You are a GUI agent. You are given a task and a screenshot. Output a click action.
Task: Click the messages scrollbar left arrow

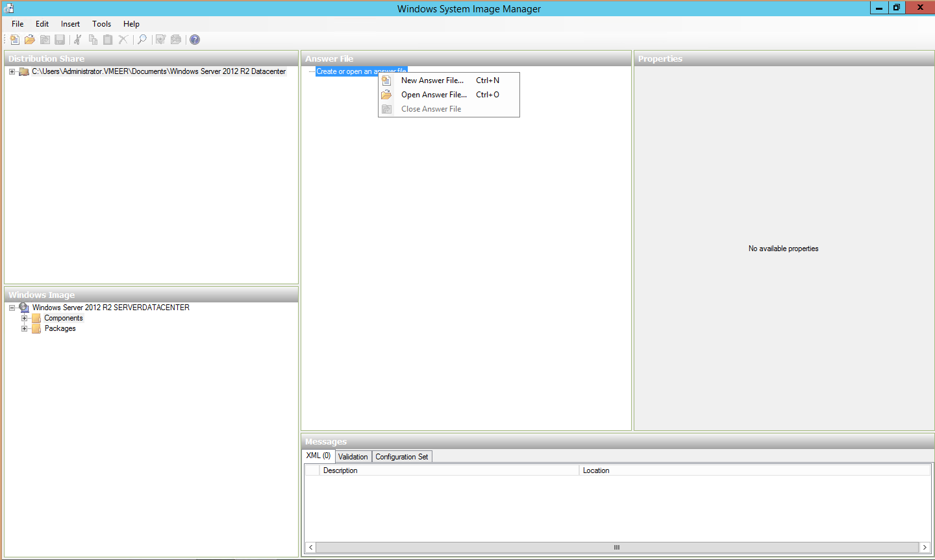click(x=311, y=548)
